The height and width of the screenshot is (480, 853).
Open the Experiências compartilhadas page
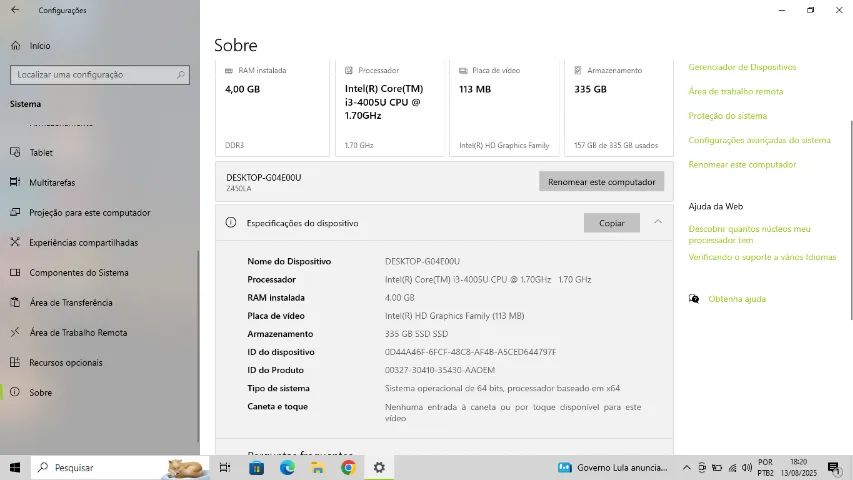[x=100, y=242]
